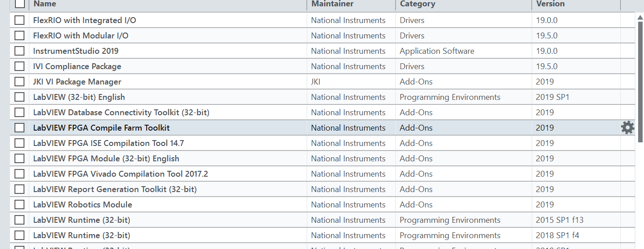Select LabVIEW FPGA ISE Compilation Tool 14.7 name

(109, 143)
